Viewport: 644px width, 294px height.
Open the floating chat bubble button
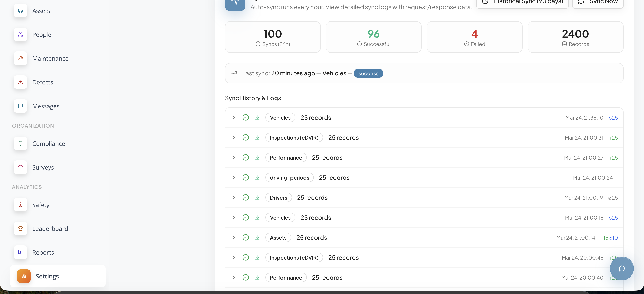click(621, 268)
